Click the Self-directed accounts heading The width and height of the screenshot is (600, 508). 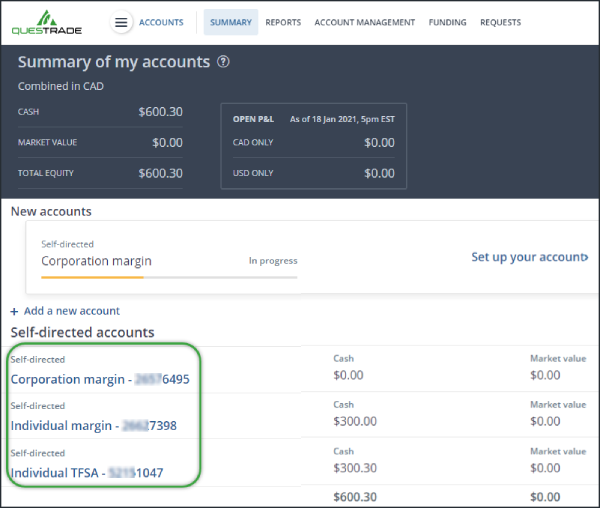tap(82, 332)
